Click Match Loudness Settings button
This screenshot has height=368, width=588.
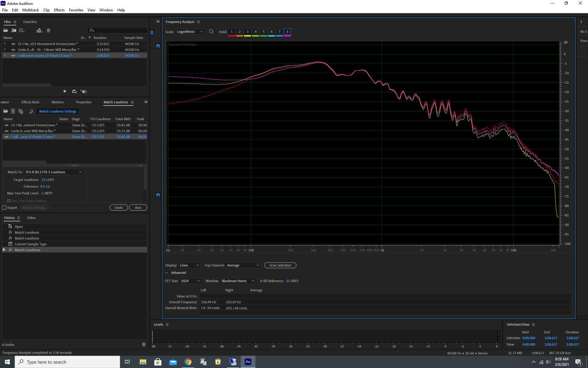click(58, 111)
